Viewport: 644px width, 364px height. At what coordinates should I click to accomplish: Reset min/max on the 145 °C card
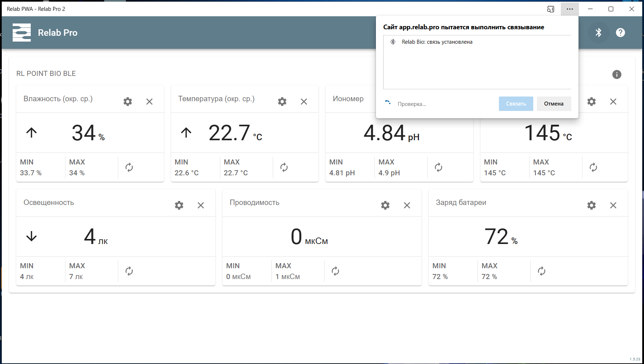(x=593, y=167)
